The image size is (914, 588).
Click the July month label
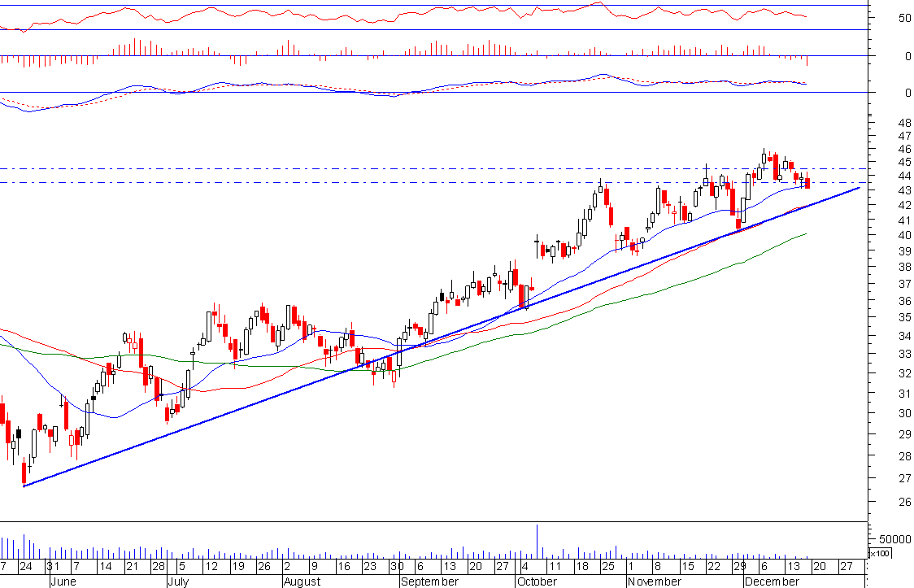click(x=178, y=581)
